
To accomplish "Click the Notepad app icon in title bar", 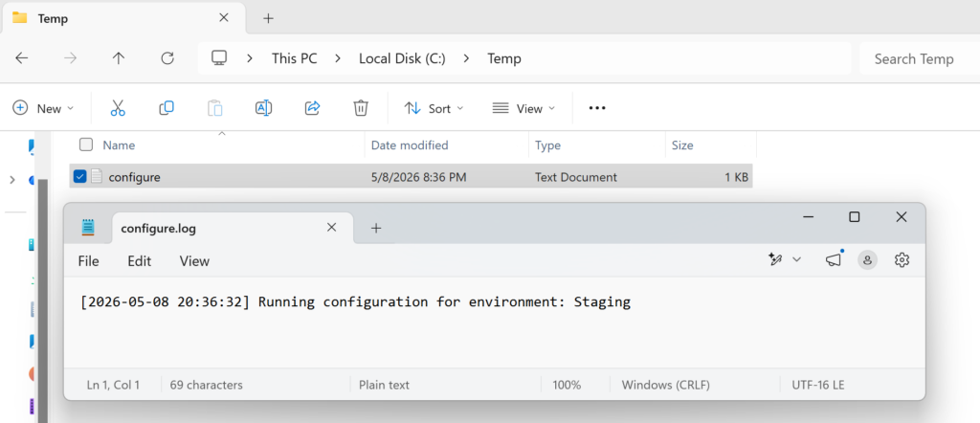I will [x=88, y=228].
